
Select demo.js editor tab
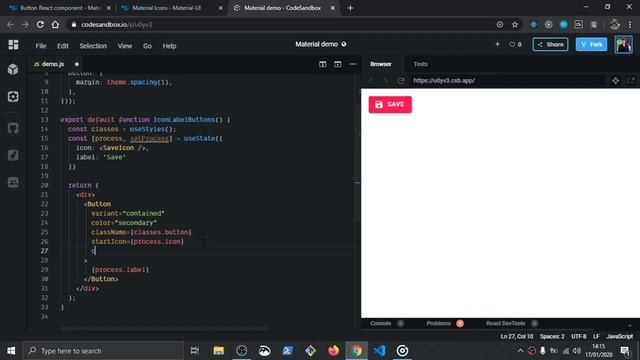coord(53,64)
